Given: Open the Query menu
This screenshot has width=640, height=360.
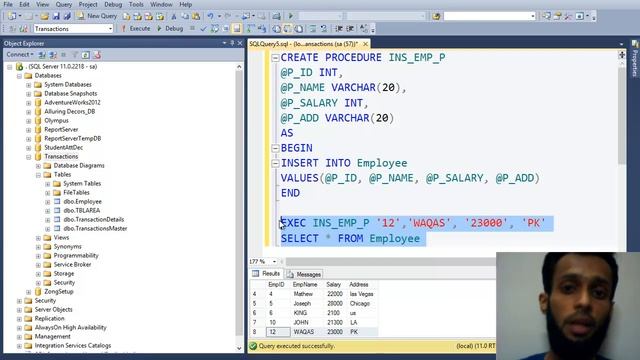Looking at the screenshot, I should point(64,4).
